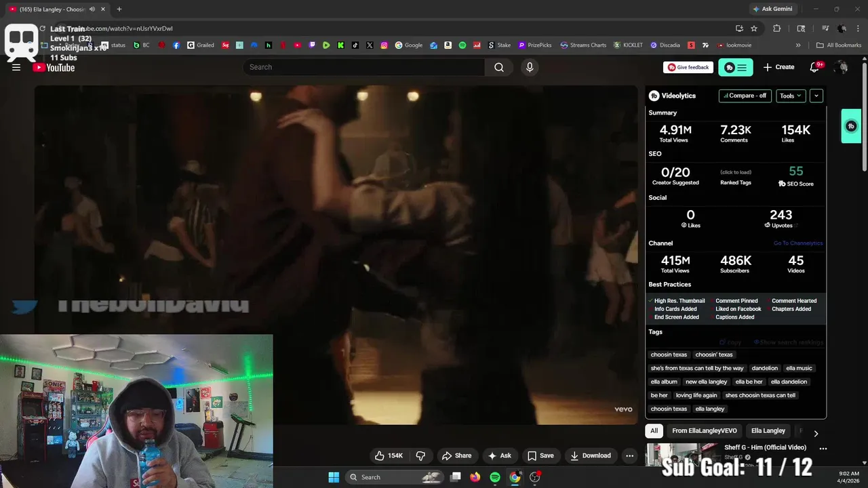Select From EllaLangleyVEVO chip
The height and width of the screenshot is (488, 868).
(705, 431)
